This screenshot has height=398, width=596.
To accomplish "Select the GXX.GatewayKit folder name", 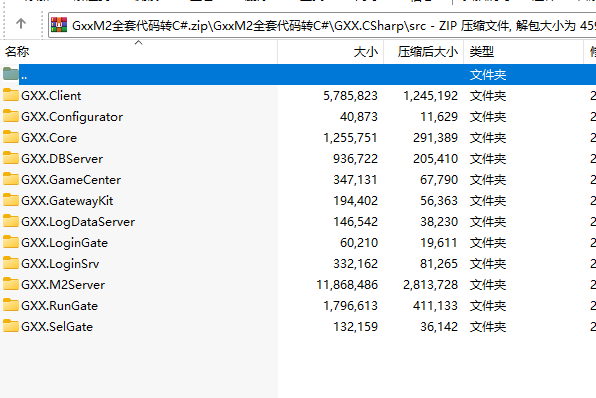I will point(67,201).
